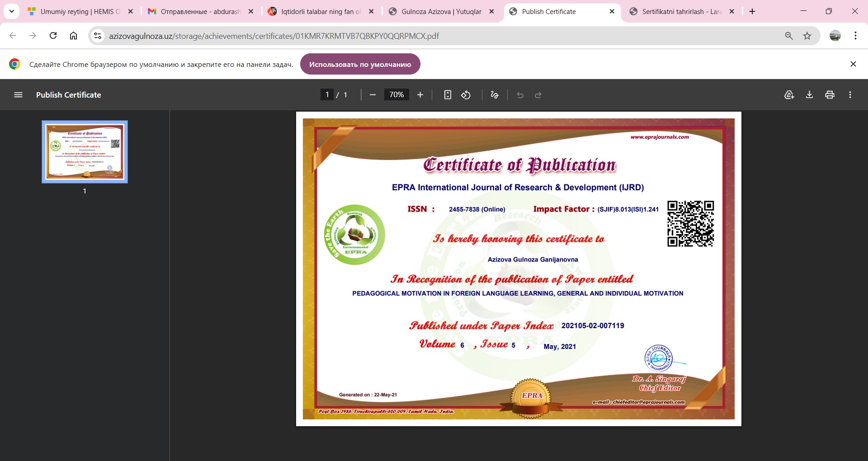The image size is (868, 461).
Task: Close the Gulnoza Azizova Yutuqlar tab
Action: point(491,11)
